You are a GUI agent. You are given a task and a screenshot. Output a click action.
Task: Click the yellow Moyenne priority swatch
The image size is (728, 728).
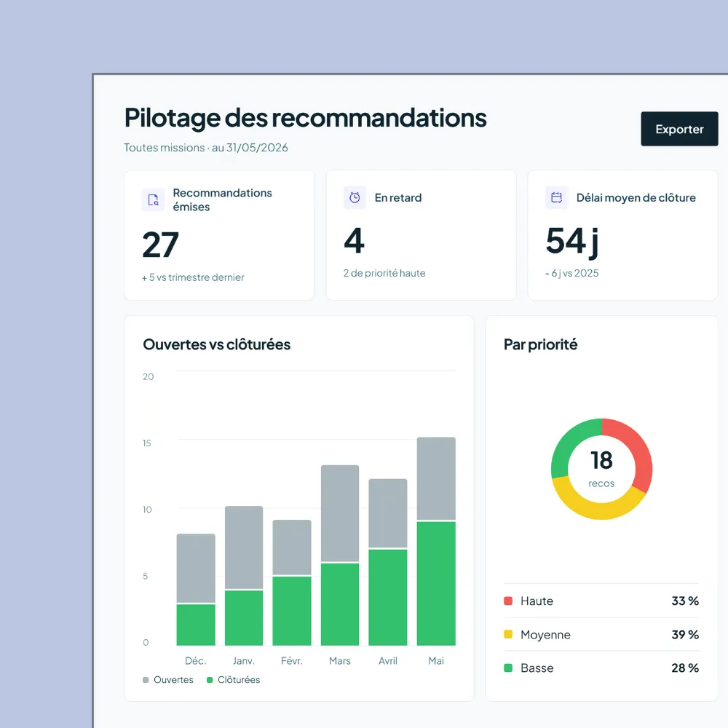point(508,634)
